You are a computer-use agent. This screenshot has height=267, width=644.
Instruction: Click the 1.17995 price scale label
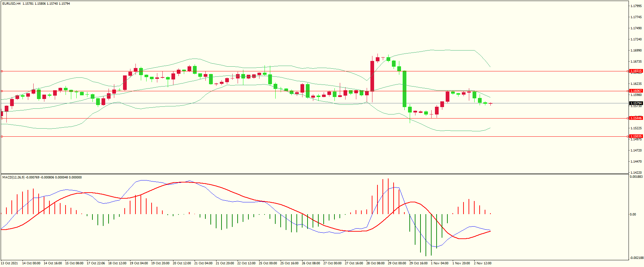636,6
